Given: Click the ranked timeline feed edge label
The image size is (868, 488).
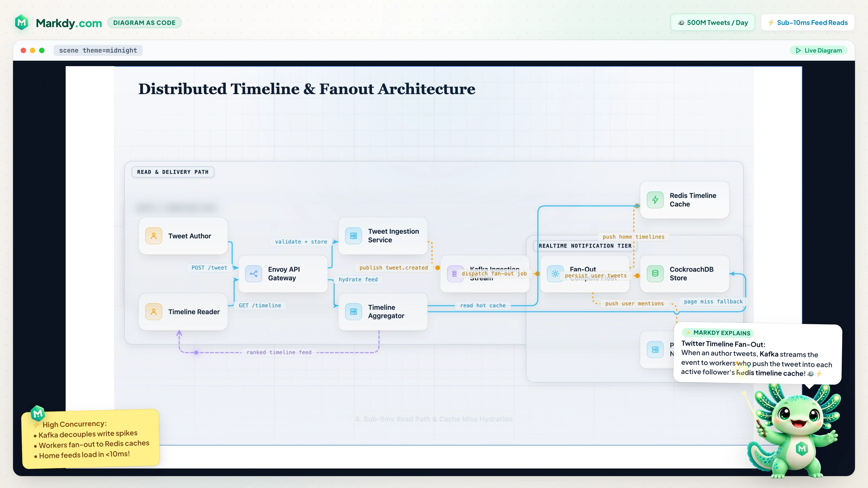Looking at the screenshot, I should click(x=279, y=352).
